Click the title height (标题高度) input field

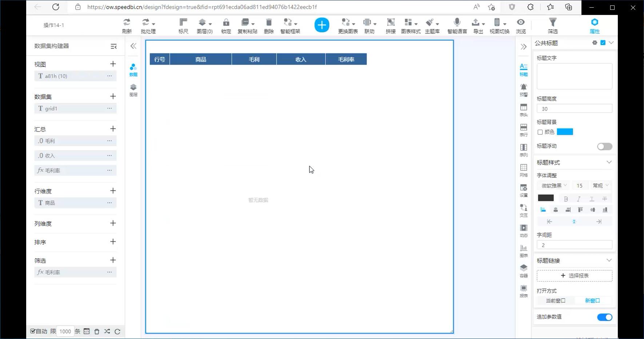coord(574,109)
